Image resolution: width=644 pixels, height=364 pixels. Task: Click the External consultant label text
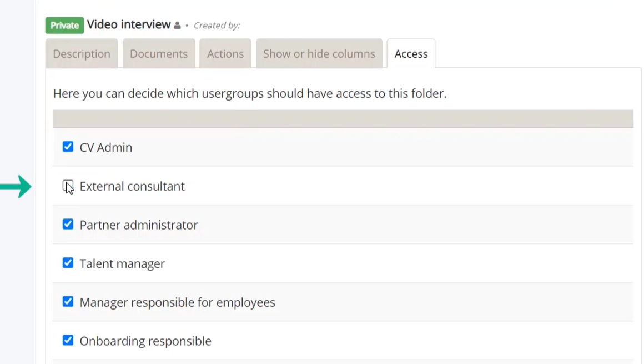132,186
